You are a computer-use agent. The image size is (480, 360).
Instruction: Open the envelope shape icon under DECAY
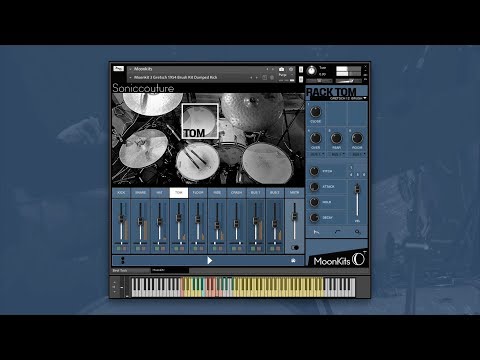(x=316, y=232)
